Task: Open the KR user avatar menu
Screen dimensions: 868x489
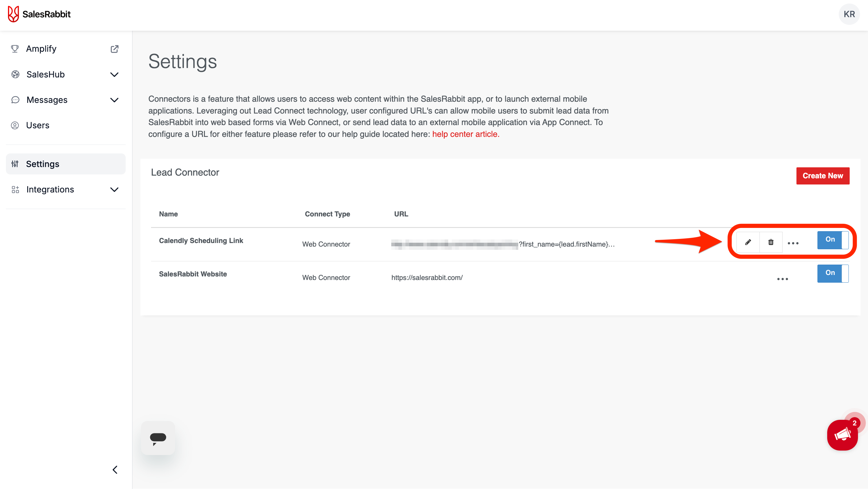Action: point(849,14)
